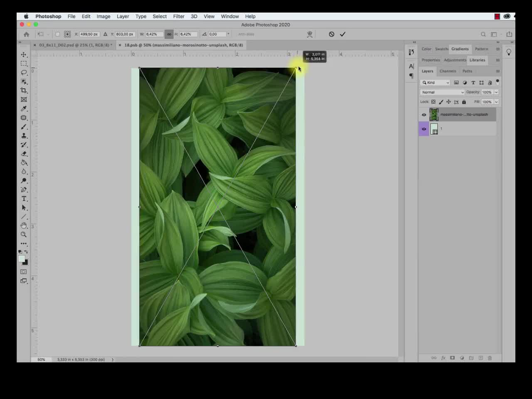Toggle Quick Mask mode
This screenshot has height=399, width=532.
coord(24,272)
